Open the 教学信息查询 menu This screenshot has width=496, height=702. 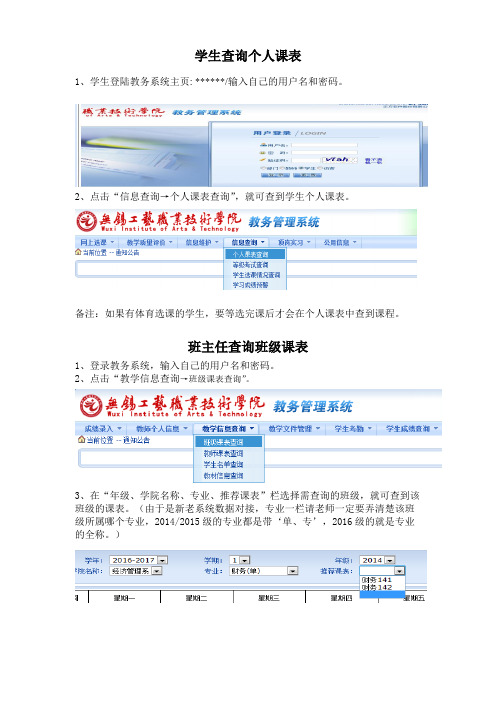click(227, 428)
